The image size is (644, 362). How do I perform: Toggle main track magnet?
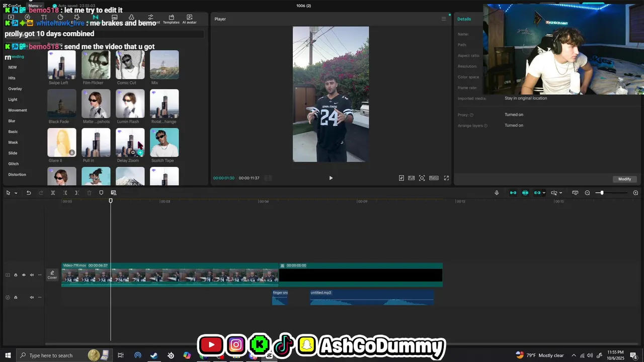tap(513, 193)
